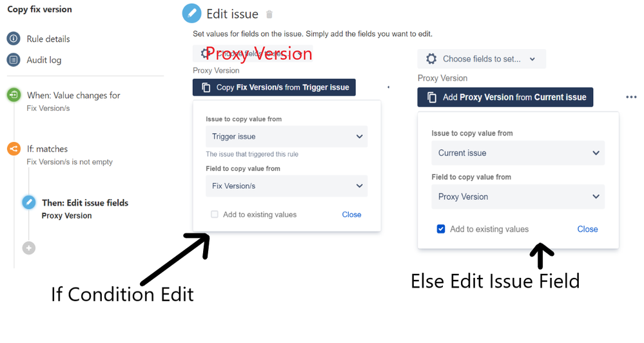
Task: Expand the Trigger issue dropdown
Action: tap(286, 137)
